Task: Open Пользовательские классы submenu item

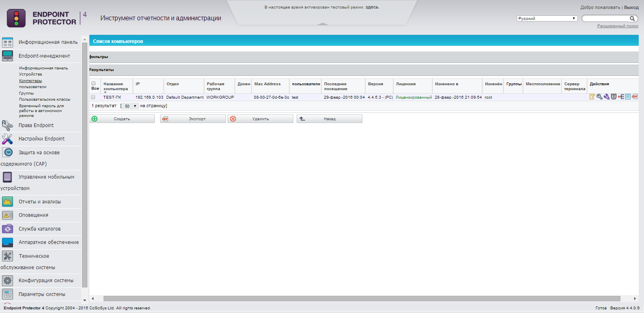Action: 45,99
